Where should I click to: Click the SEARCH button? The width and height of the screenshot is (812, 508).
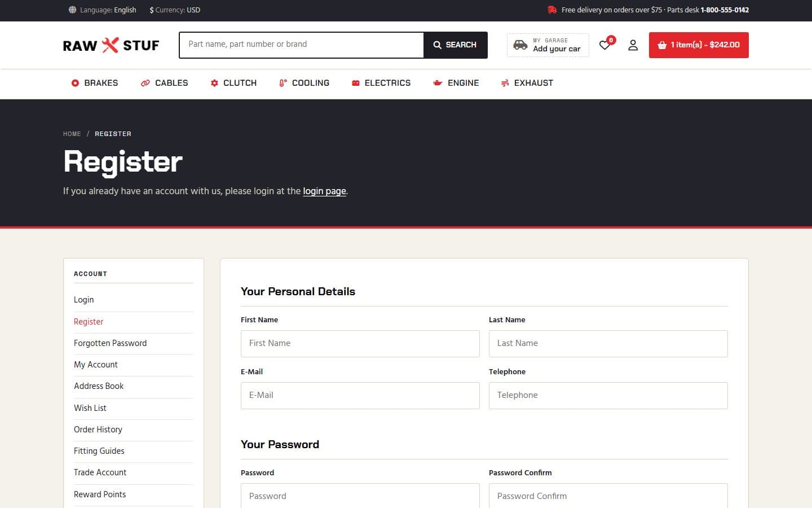click(x=456, y=45)
